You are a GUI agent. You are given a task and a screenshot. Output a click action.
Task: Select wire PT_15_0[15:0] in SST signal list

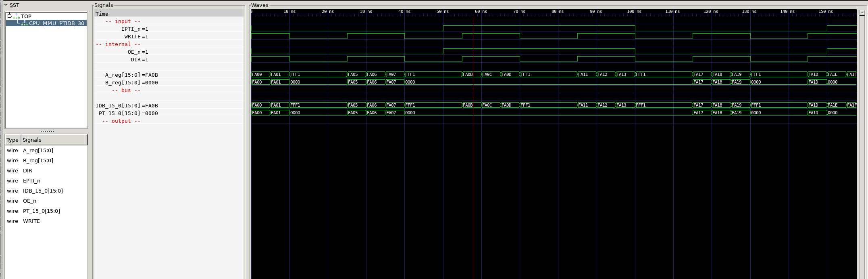[46, 211]
